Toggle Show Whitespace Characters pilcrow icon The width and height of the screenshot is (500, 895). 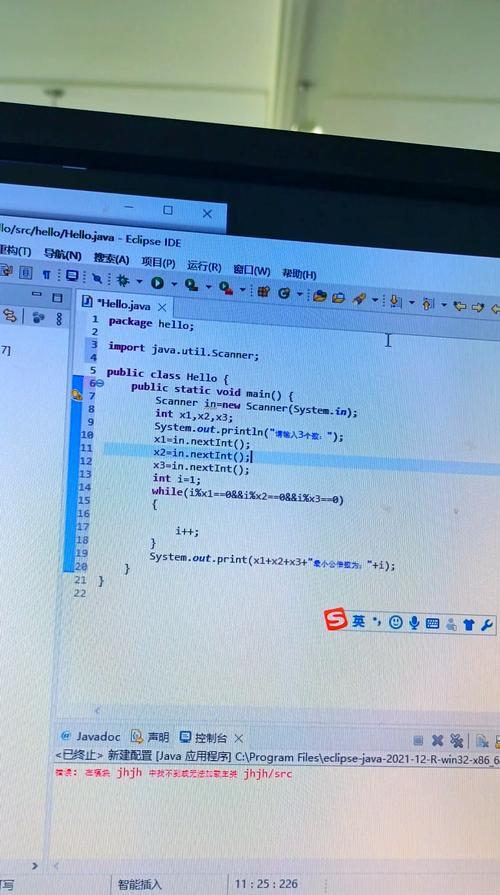click(47, 275)
